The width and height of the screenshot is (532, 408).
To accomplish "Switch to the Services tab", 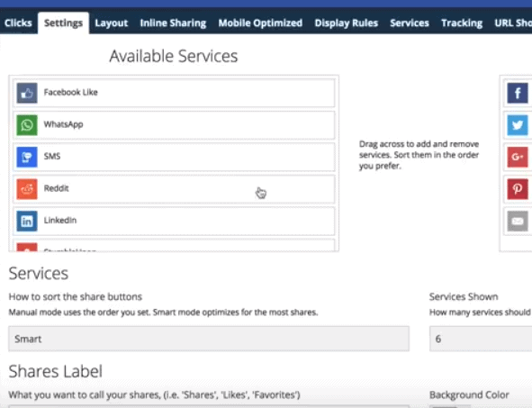I will coord(410,23).
